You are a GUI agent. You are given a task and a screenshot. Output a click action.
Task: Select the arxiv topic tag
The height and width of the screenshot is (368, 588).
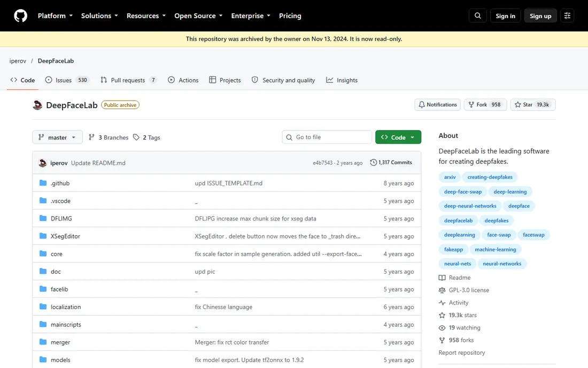[450, 177]
